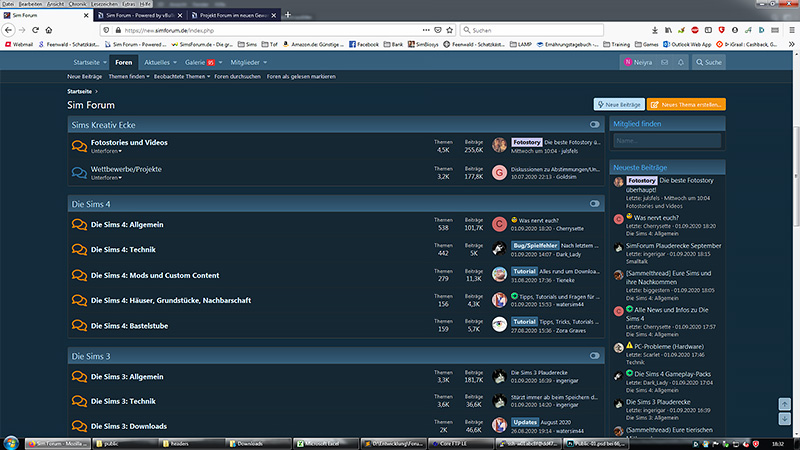
Task: Reload the page in the browser
Action: tap(35, 30)
